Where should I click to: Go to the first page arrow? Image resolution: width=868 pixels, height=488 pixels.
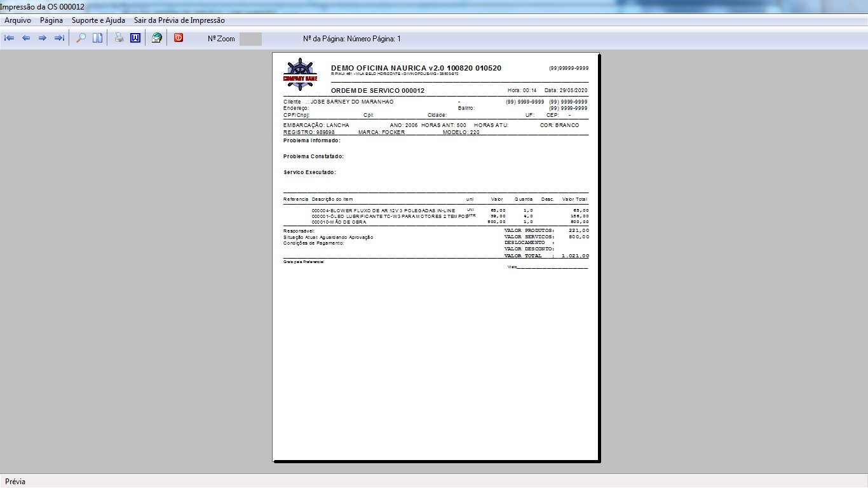tap(10, 38)
